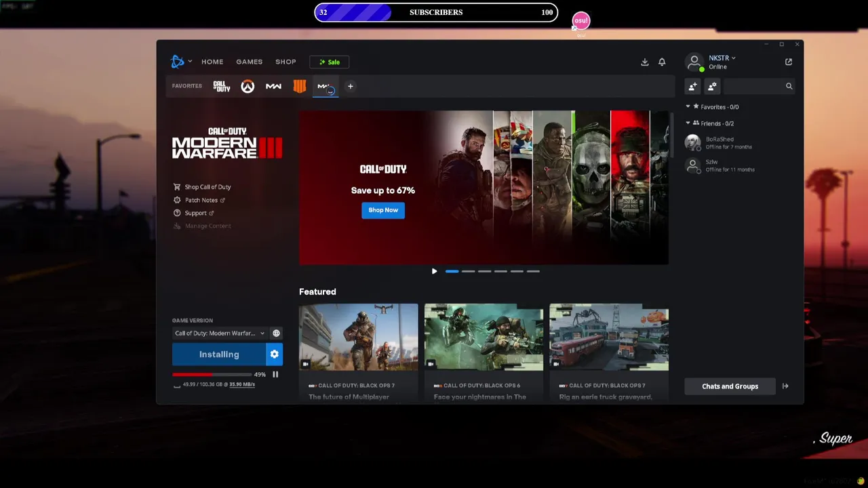Select the sixth carousel indicator
Image resolution: width=868 pixels, height=488 pixels.
(533, 271)
